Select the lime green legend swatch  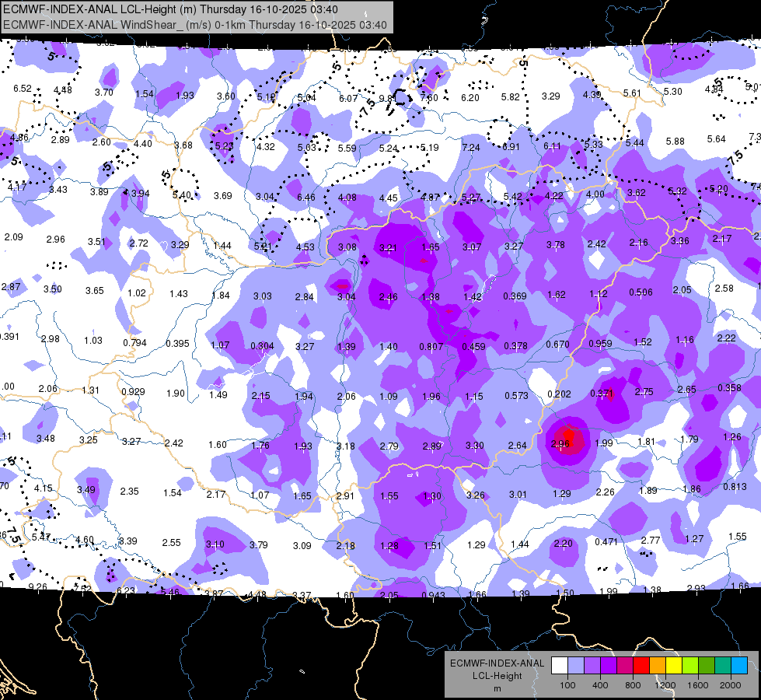click(x=690, y=666)
